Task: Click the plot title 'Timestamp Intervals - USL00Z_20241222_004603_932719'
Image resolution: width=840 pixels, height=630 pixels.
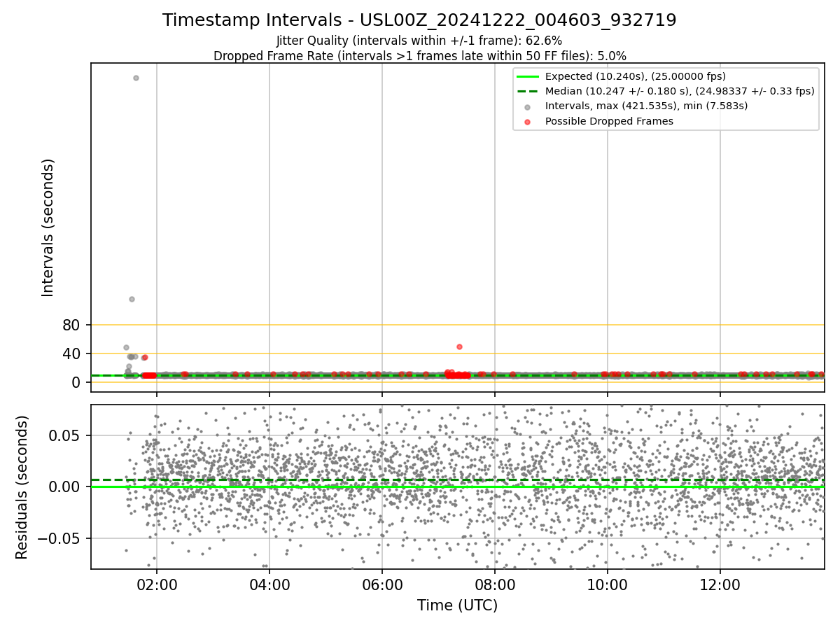Action: [x=419, y=20]
